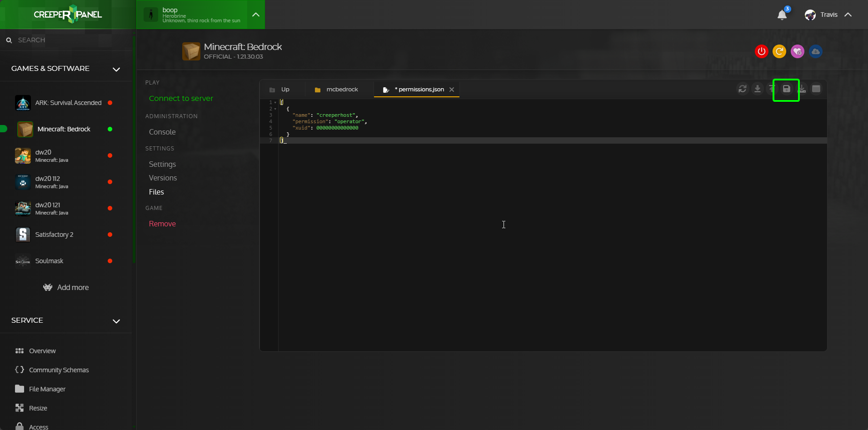The height and width of the screenshot is (430, 868).
Task: Click the Community Schemas braces icon
Action: click(20, 370)
